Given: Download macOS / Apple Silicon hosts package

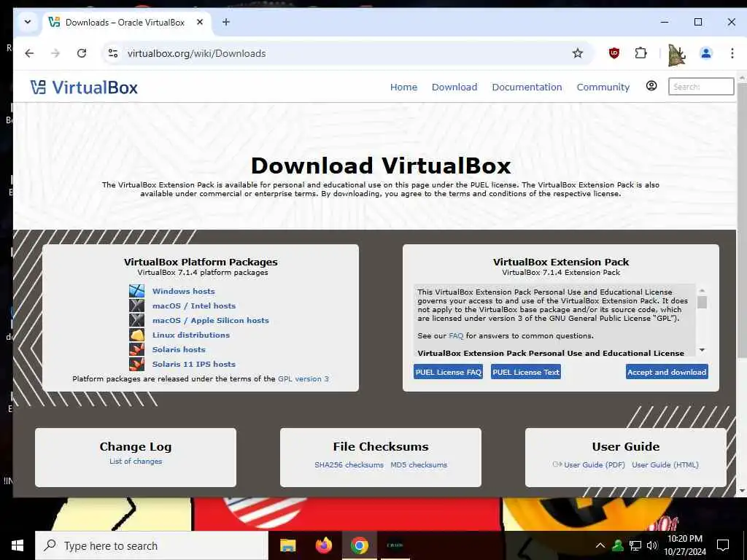Looking at the screenshot, I should tap(211, 321).
